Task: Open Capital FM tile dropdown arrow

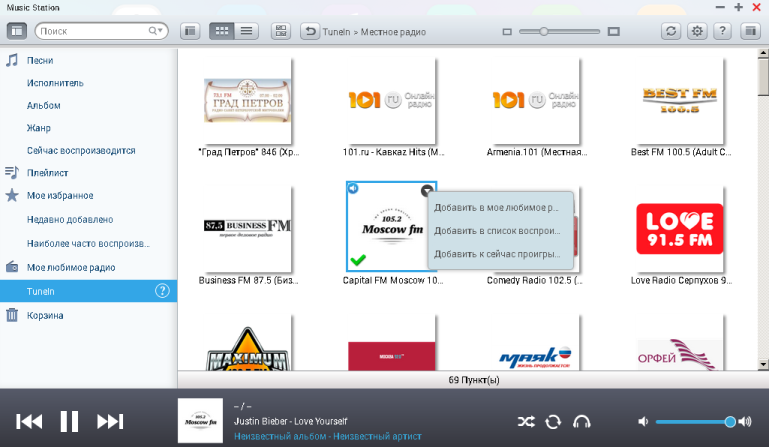Action: 427,190
